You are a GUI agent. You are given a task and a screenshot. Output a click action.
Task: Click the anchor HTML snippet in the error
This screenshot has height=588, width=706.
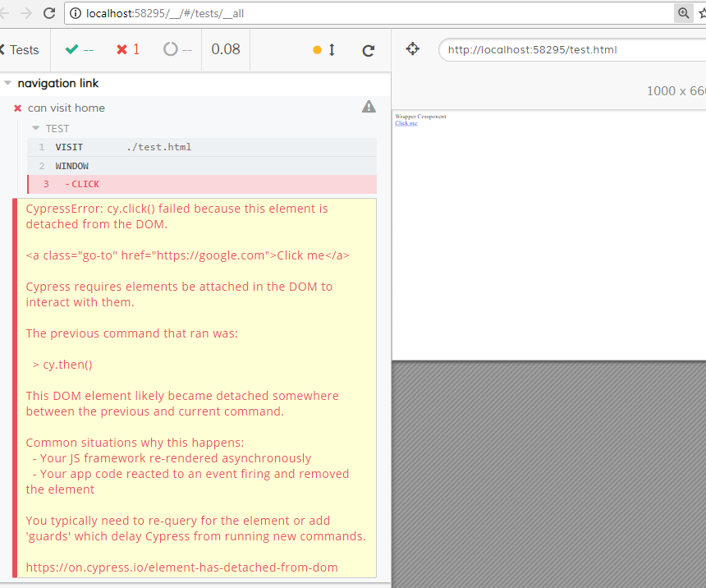pos(187,255)
